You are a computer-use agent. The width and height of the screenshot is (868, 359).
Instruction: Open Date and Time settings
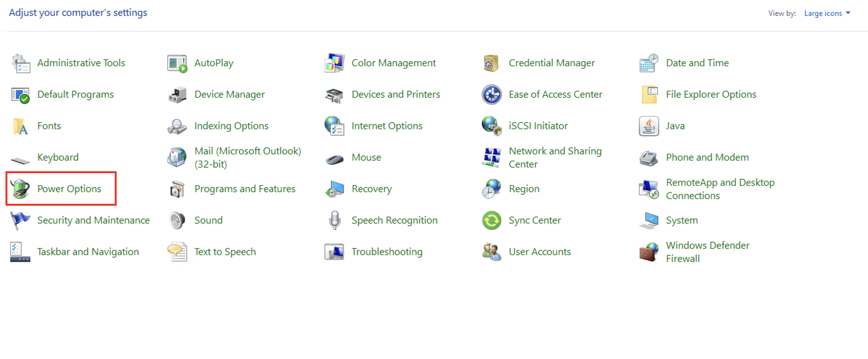pos(697,63)
